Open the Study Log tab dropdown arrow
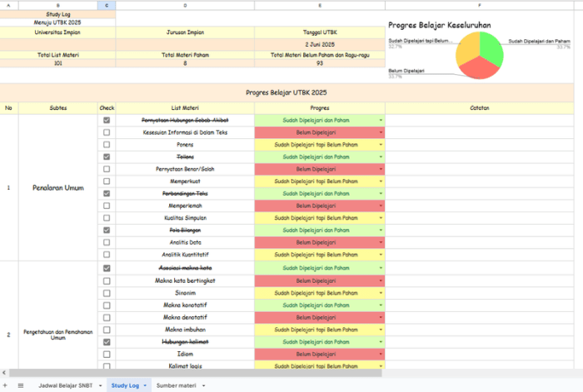Image resolution: width=583 pixels, height=392 pixels. tap(145, 386)
